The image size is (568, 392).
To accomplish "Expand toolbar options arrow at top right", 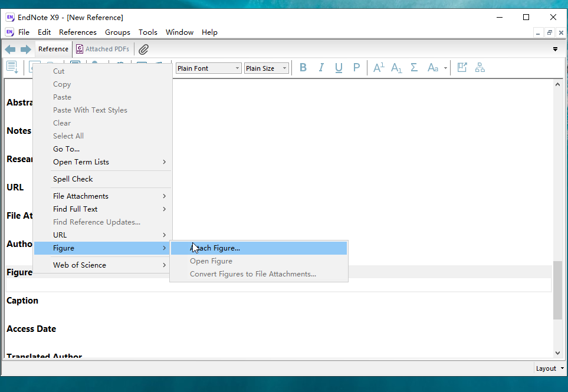I will [555, 50].
